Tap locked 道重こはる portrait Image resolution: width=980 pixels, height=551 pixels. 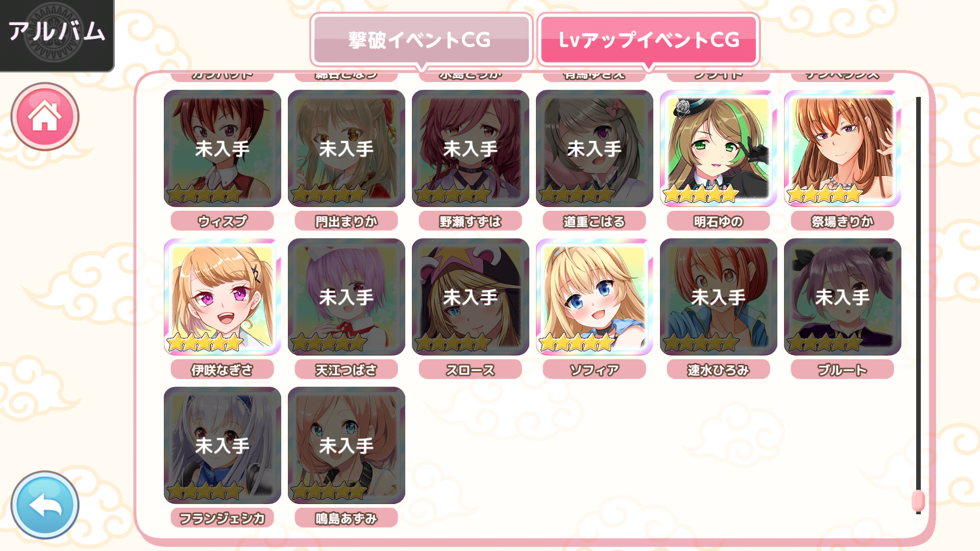594,148
